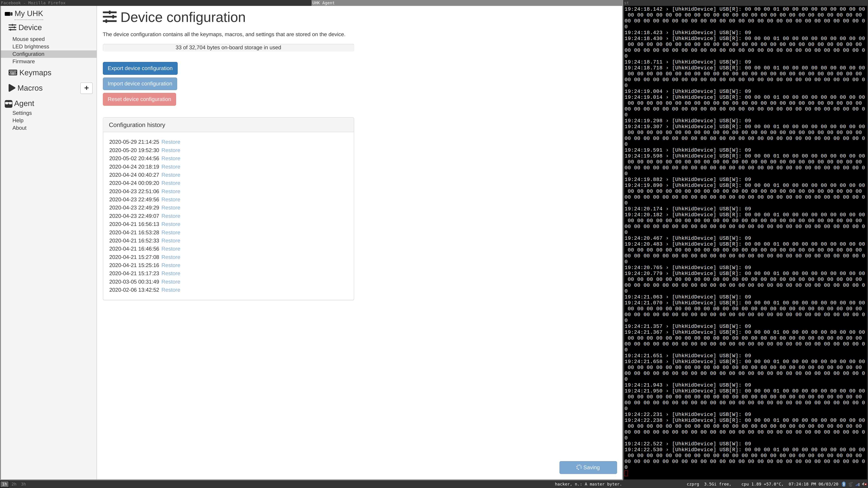
Task: Restore the 2020-05-29 21:14:25 configuration
Action: 171,142
